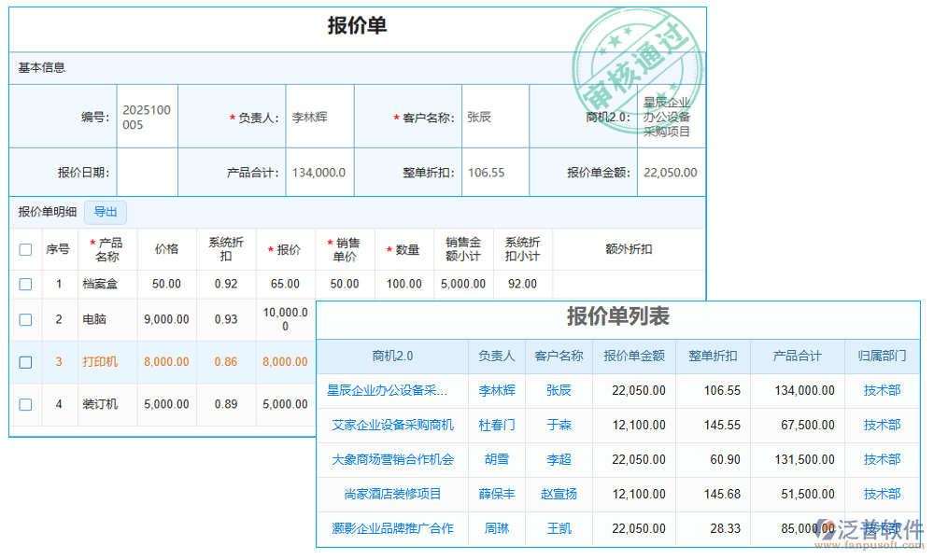
Task: 打开星辰企业办公设备采购商机链接
Action: (x=389, y=390)
